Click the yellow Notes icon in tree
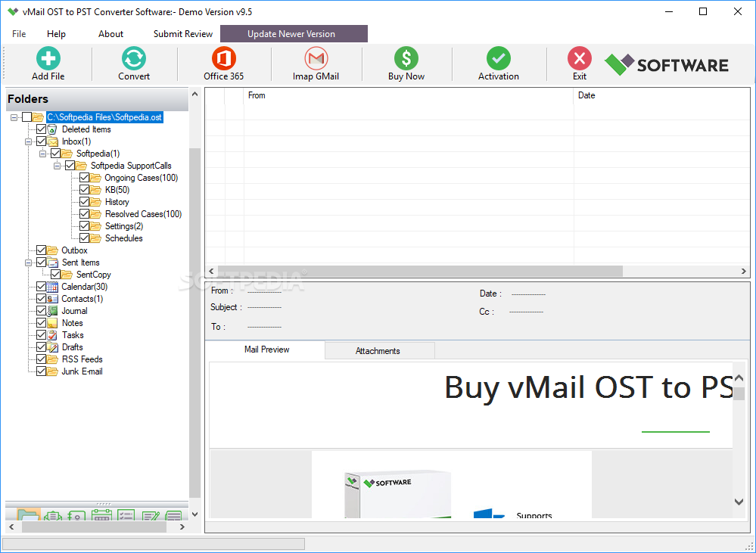This screenshot has width=756, height=553. 52,322
